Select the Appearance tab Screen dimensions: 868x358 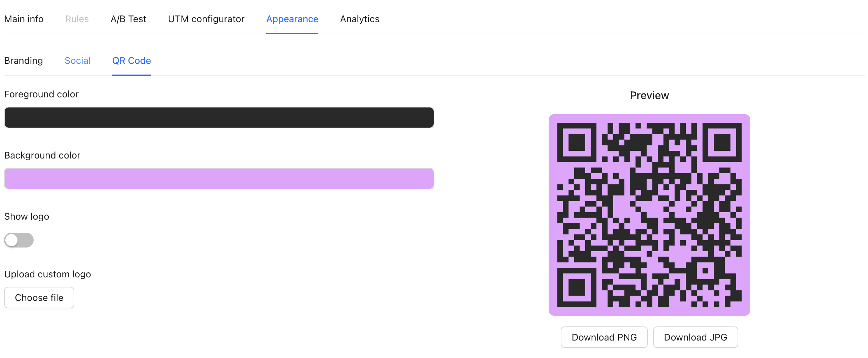(292, 19)
